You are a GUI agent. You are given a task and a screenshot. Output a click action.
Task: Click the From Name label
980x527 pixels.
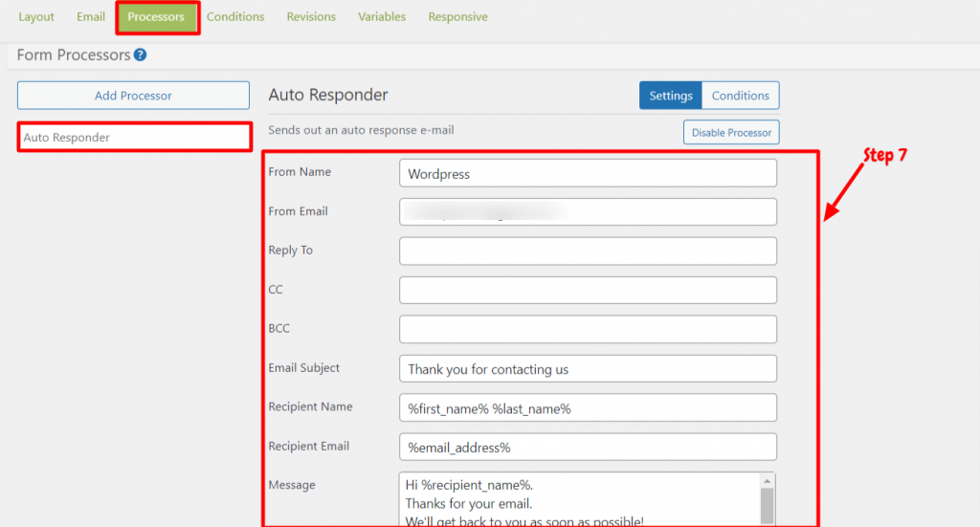coord(300,172)
